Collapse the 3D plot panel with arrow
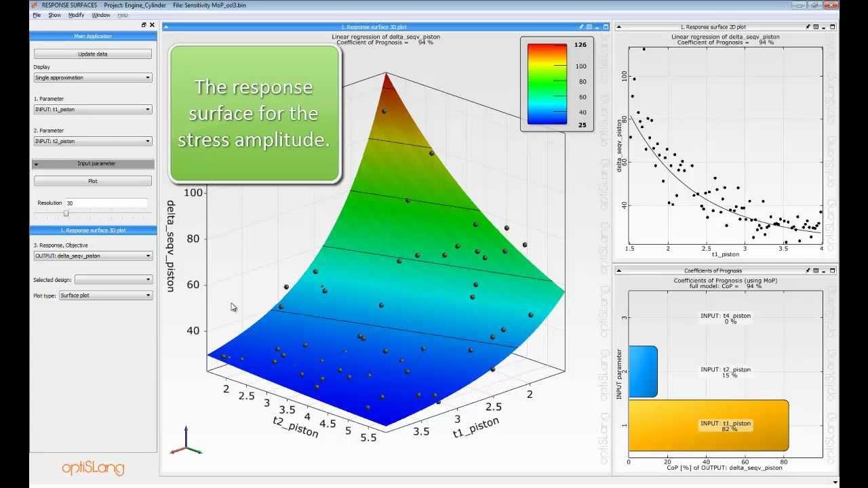 point(166,27)
